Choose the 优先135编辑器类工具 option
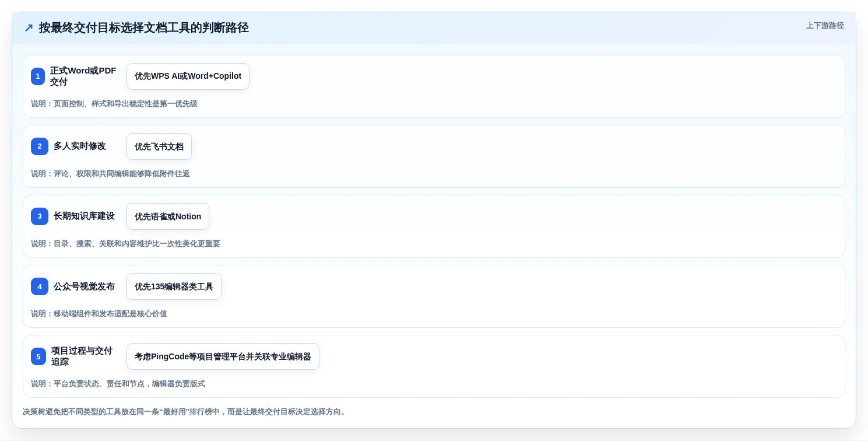The image size is (868, 441). [x=174, y=286]
